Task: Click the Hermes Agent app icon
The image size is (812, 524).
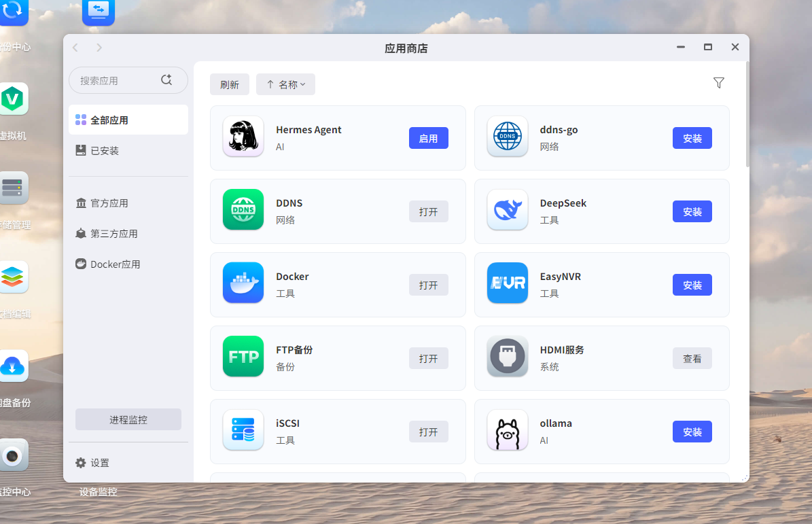Action: click(x=243, y=136)
